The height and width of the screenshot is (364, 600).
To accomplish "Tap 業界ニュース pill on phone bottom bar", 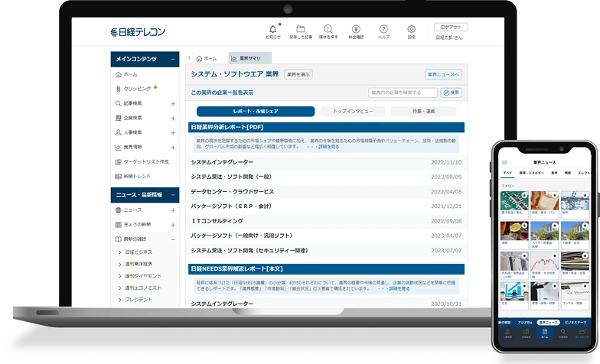I will point(548,323).
